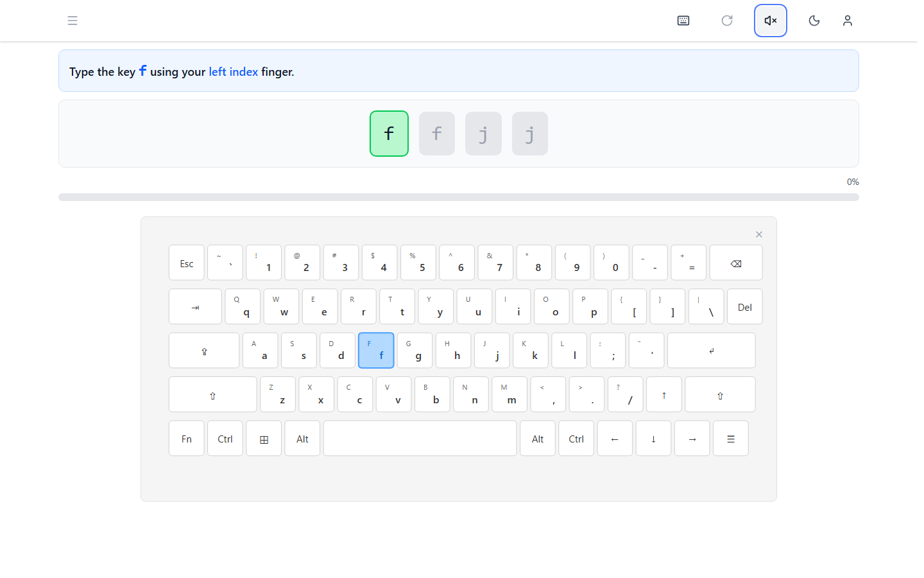Click the 0% progress label
Image resolution: width=924 pixels, height=578 pixels.
[x=853, y=182]
